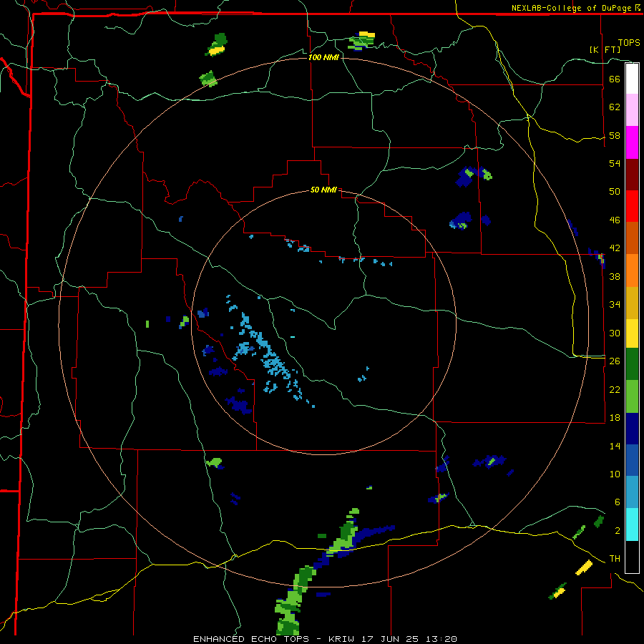Click the 50 NMI range ring label
Viewport: 644px width, 644px height.
(x=323, y=190)
